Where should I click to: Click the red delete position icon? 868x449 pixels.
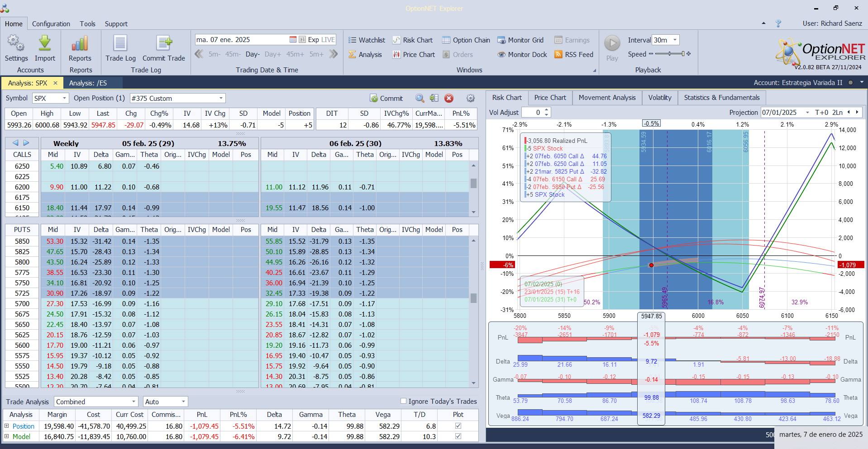449,98
